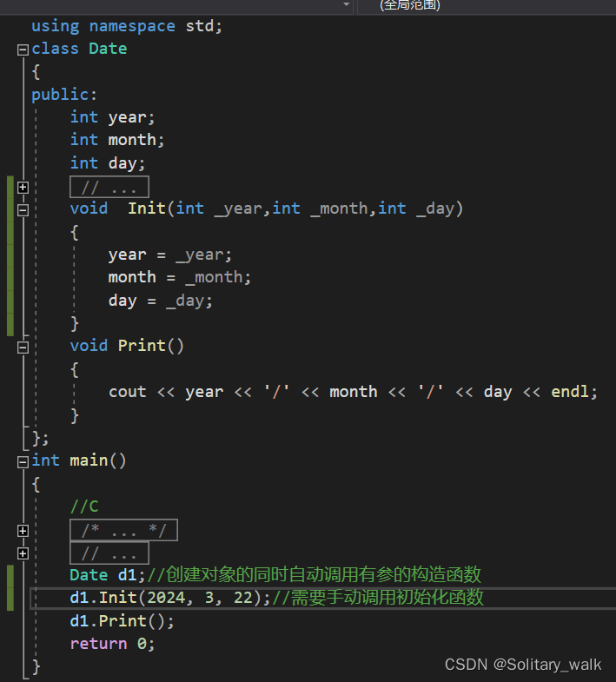The image size is (616, 682).
Task: Expand the collapsed // ... block above Init
Action: point(23,188)
